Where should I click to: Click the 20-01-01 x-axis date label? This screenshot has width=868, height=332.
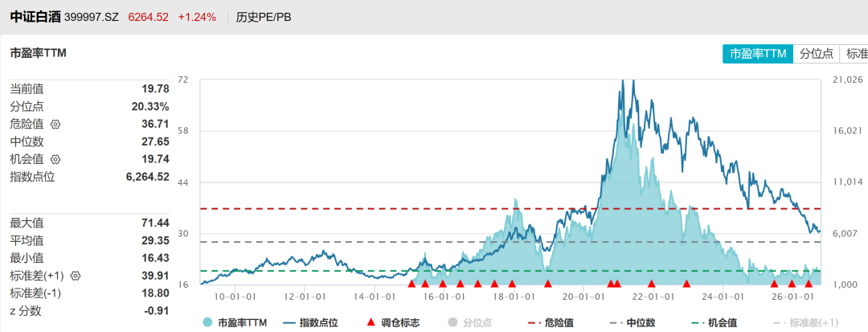(584, 297)
